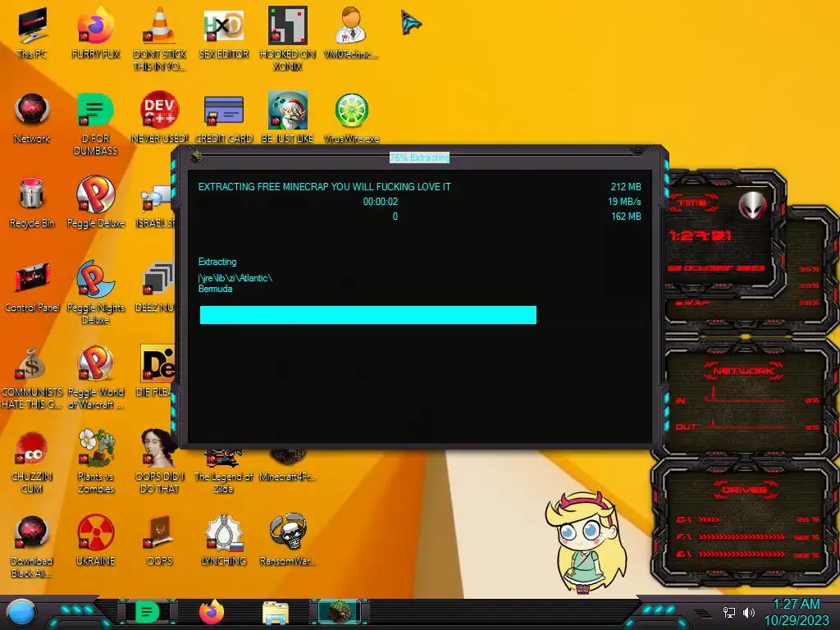Click the cartoon girl desktop mascot
Viewport: 840px width, 630px height.
pyautogui.click(x=586, y=543)
